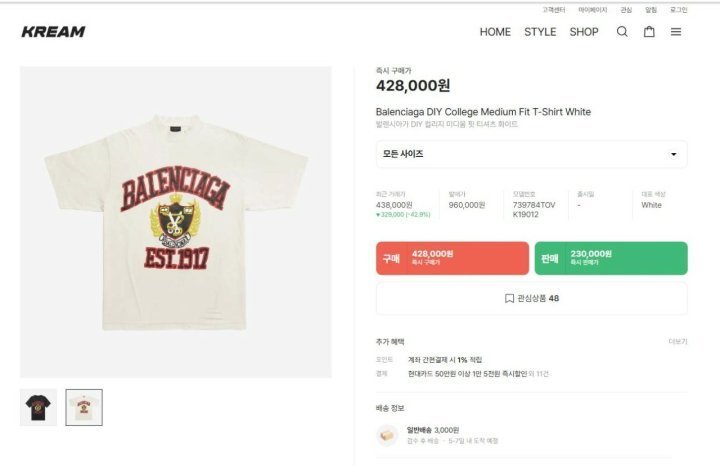Open the STYLE menu
Viewport: 720px width, 466px height.
(x=540, y=32)
